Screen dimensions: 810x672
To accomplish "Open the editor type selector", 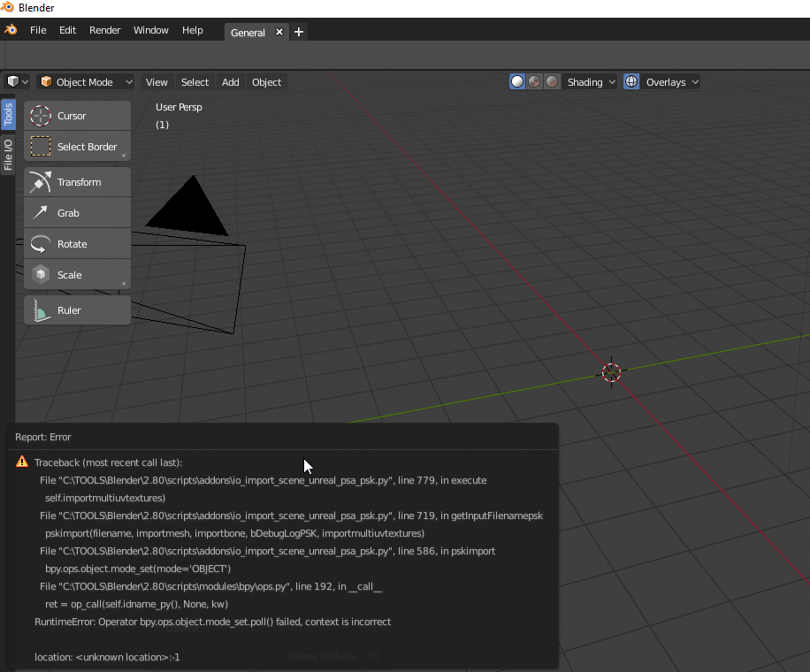I will tap(16, 81).
